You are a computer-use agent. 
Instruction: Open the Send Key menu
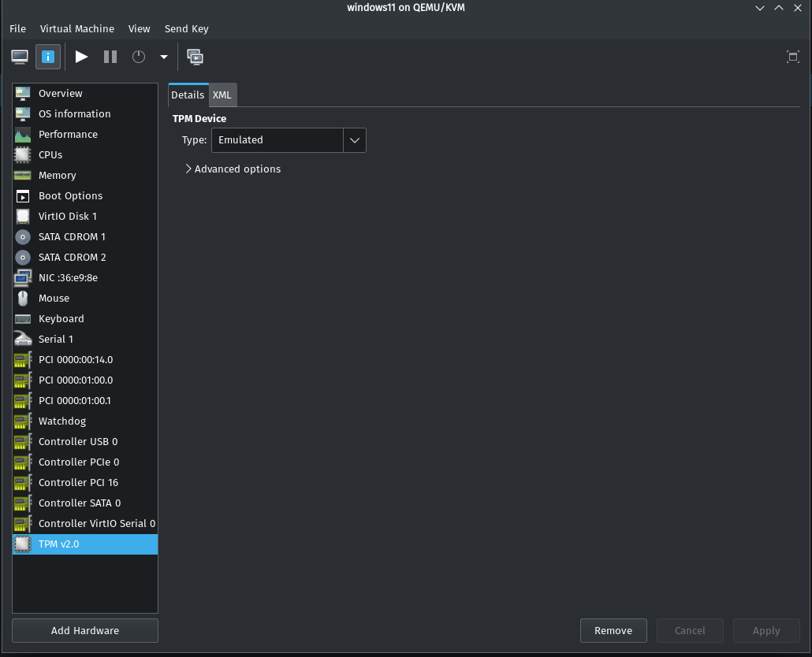point(186,28)
